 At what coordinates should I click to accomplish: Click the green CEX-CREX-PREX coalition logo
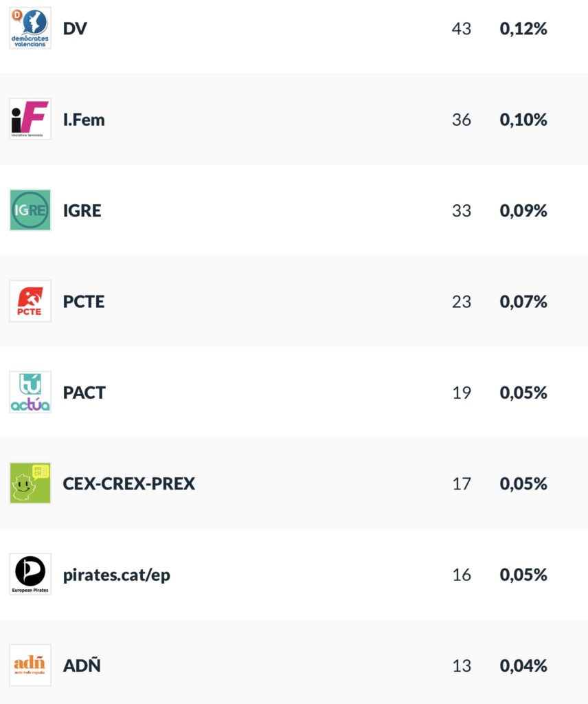pyautogui.click(x=30, y=483)
